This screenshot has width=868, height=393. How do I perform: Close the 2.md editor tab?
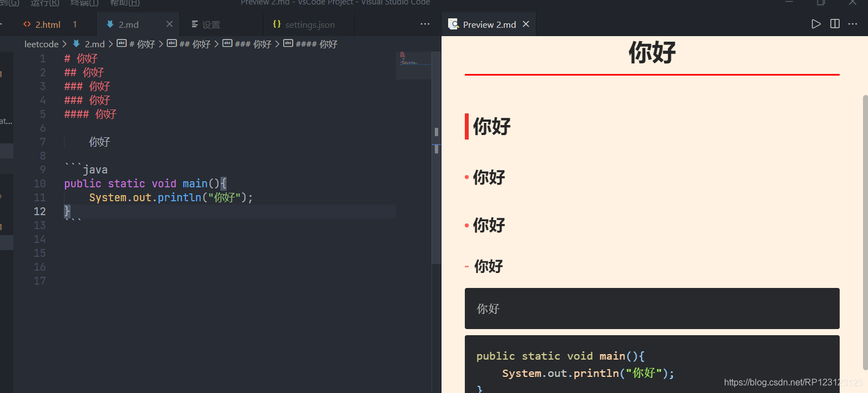[x=169, y=24]
